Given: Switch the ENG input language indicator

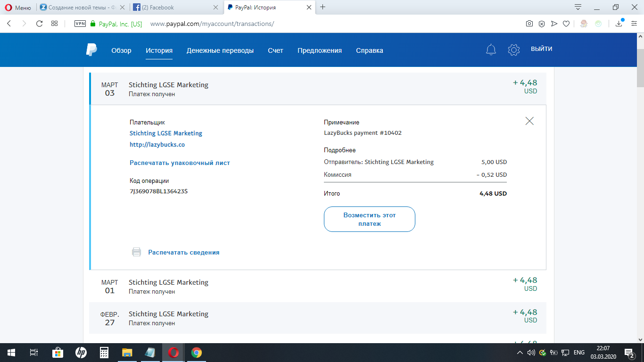Looking at the screenshot, I should pos(579,353).
